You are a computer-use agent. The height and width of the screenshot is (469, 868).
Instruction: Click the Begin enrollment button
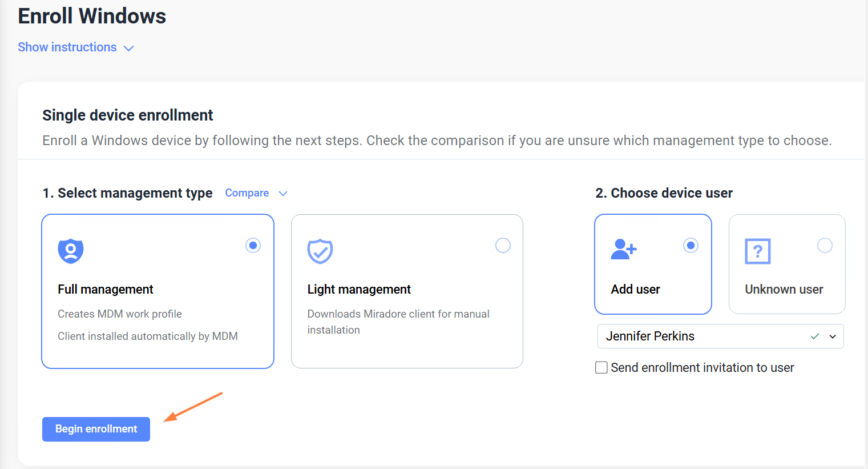(96, 429)
